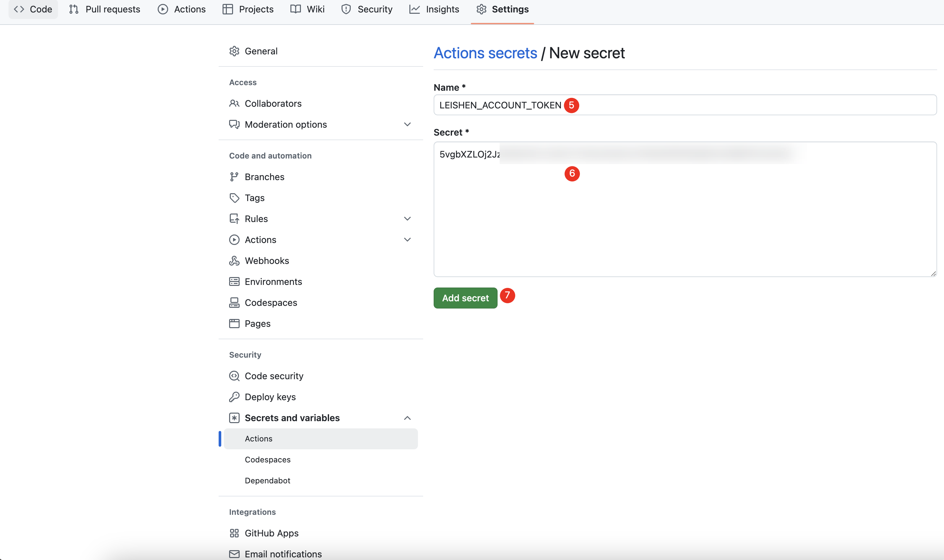Select the Settings tab
The height and width of the screenshot is (560, 944).
[x=502, y=9]
